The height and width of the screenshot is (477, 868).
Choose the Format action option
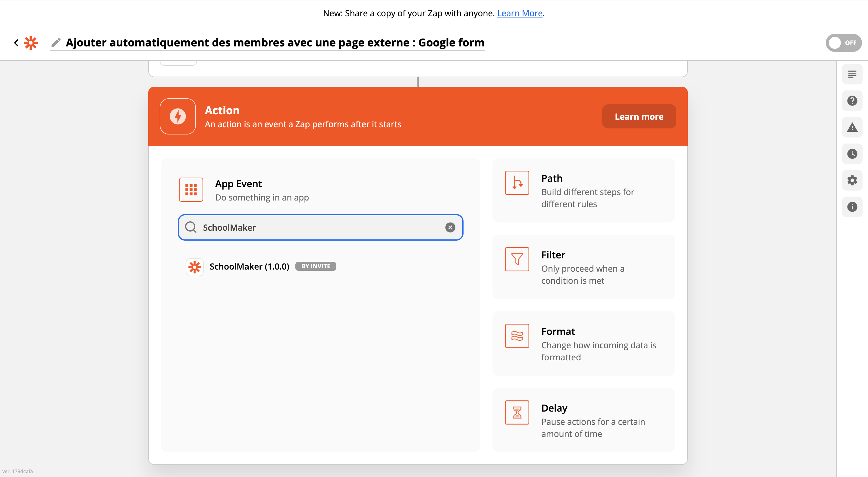583,343
